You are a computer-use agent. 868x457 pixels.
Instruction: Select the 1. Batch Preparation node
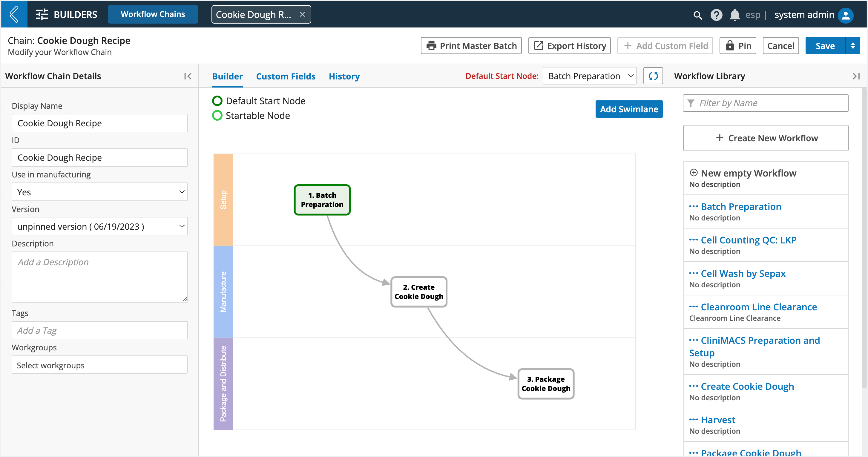322,200
